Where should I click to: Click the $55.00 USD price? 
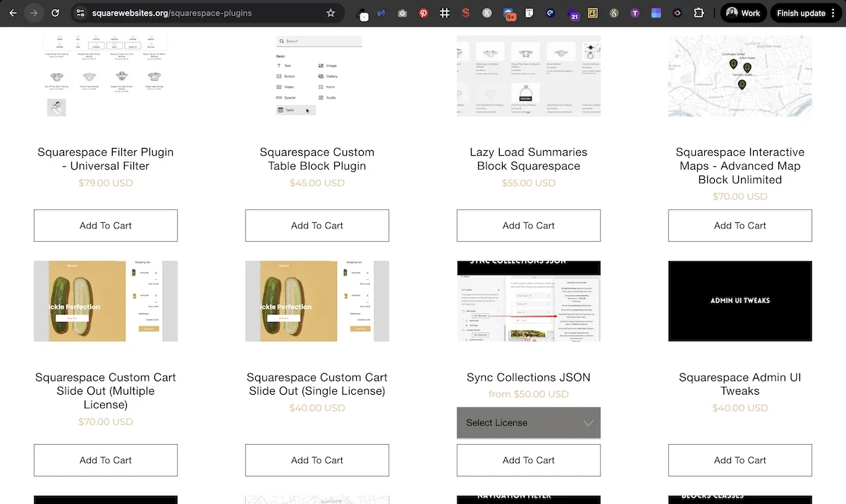529,183
